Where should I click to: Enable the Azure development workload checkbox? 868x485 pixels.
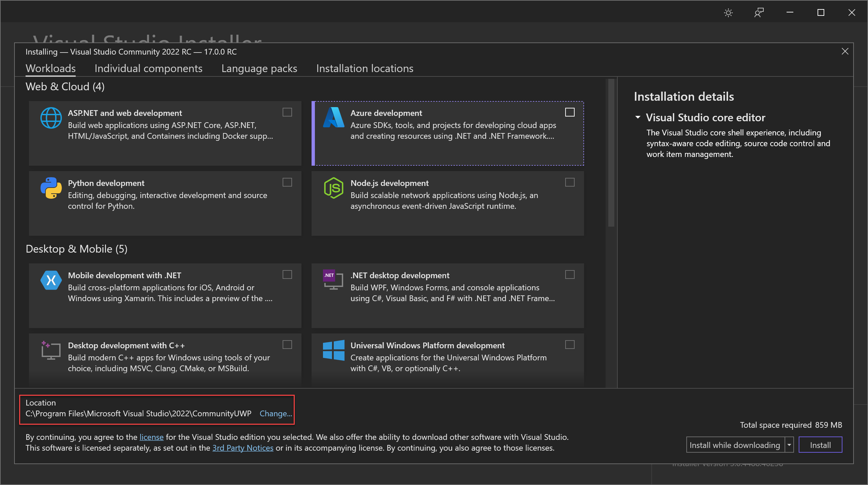coord(570,112)
